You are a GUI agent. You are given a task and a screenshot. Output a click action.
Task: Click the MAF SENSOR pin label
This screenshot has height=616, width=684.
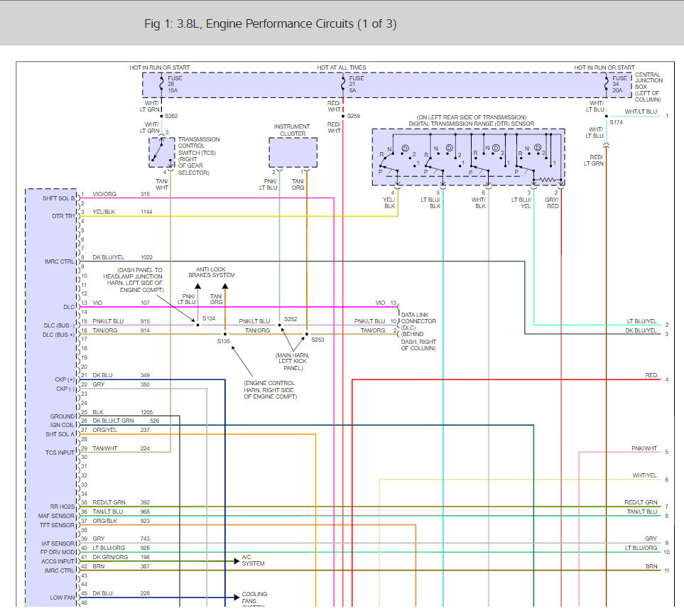pos(57,515)
